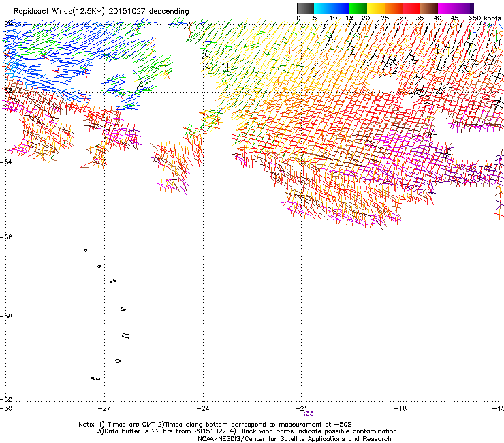Click the -52 latitude axis label
This screenshot has height=443, width=504.
click(6, 91)
